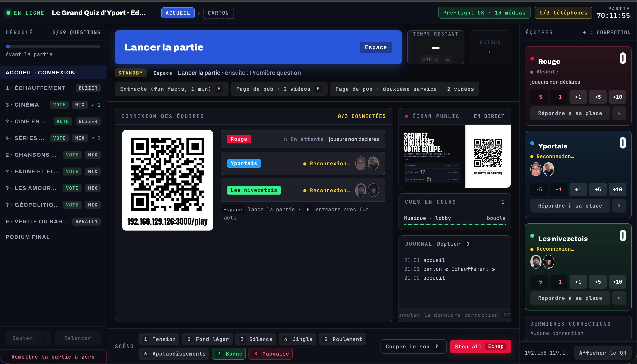Select Faune et fl… round
Viewport: 637px width, 364px height.
click(x=53, y=172)
